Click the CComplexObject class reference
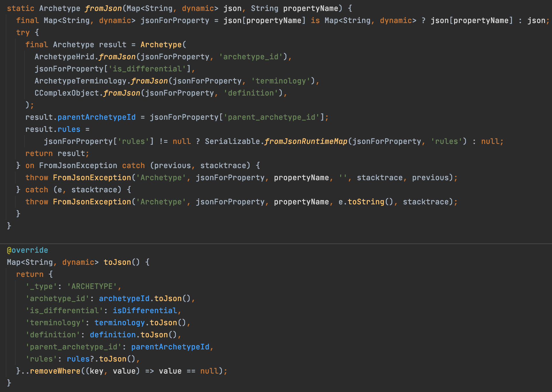The height and width of the screenshot is (392, 552). coord(67,93)
